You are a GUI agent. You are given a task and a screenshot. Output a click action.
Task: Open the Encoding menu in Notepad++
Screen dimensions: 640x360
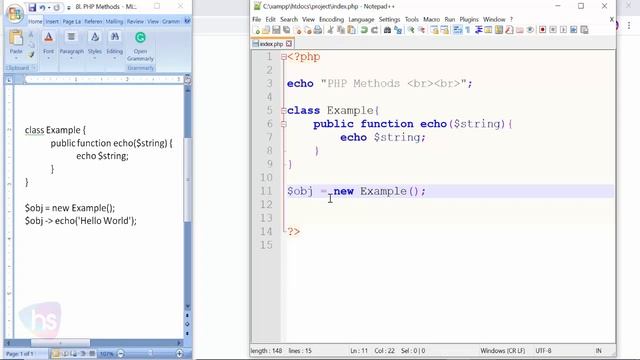click(331, 19)
